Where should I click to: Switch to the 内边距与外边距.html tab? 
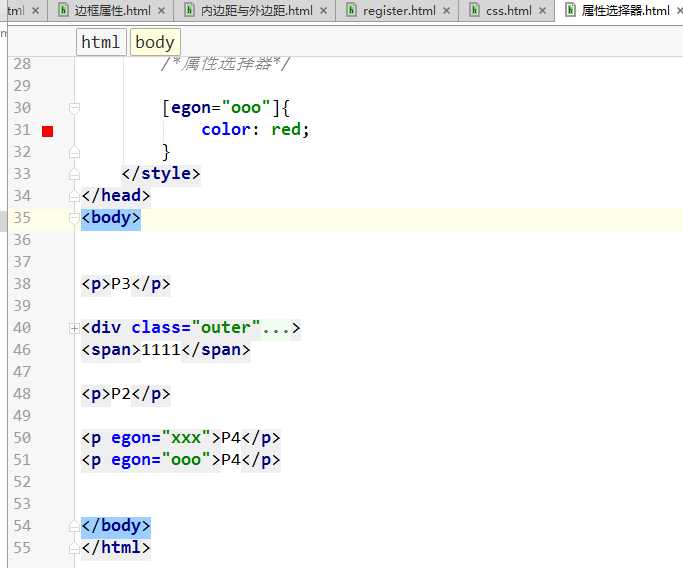(257, 10)
